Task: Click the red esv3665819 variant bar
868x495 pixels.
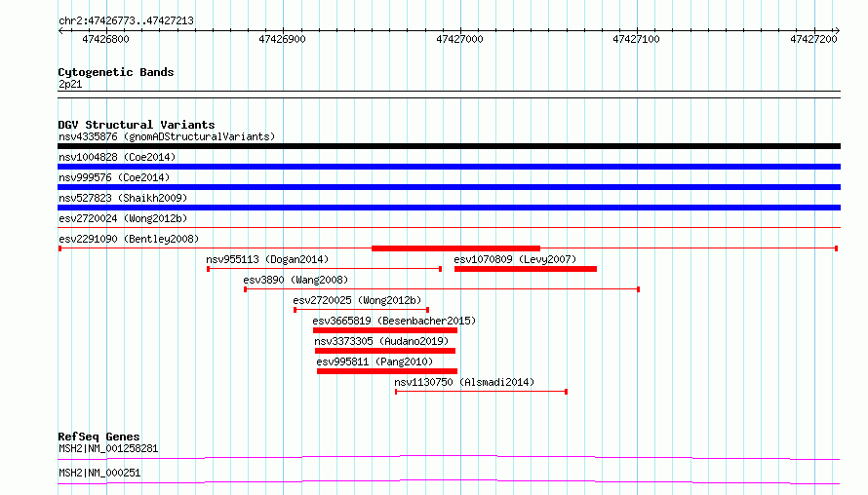Action: (x=385, y=330)
